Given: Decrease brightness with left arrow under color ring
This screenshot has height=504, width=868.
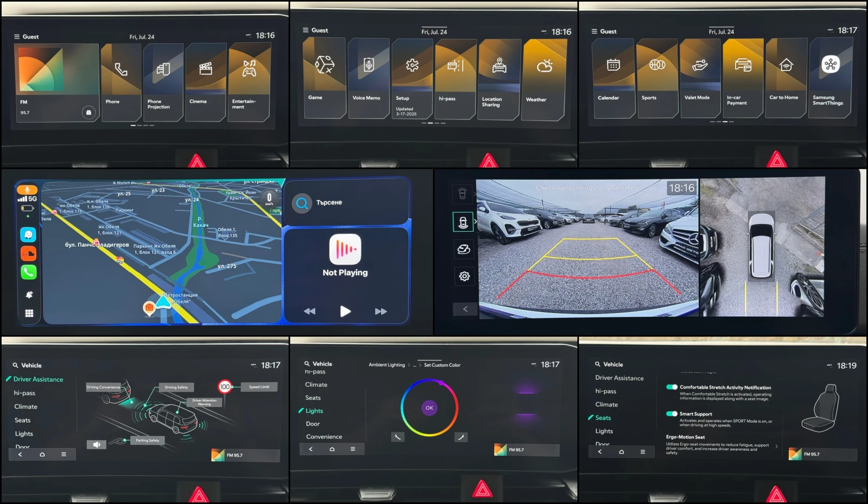Looking at the screenshot, I should 398,437.
